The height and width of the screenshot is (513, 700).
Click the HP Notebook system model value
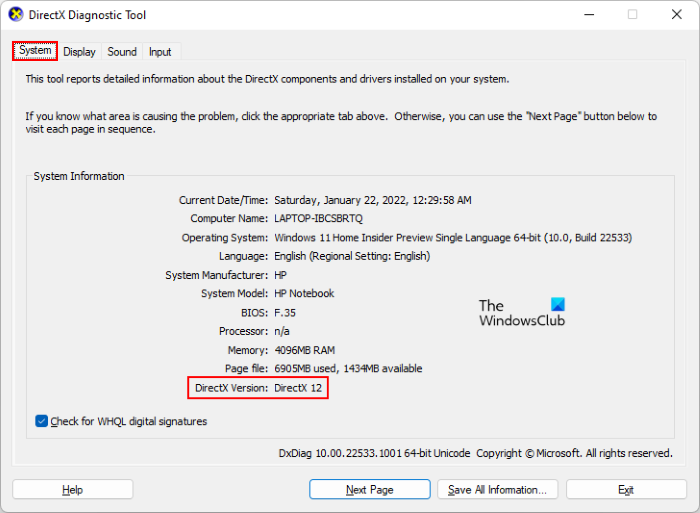(x=304, y=293)
